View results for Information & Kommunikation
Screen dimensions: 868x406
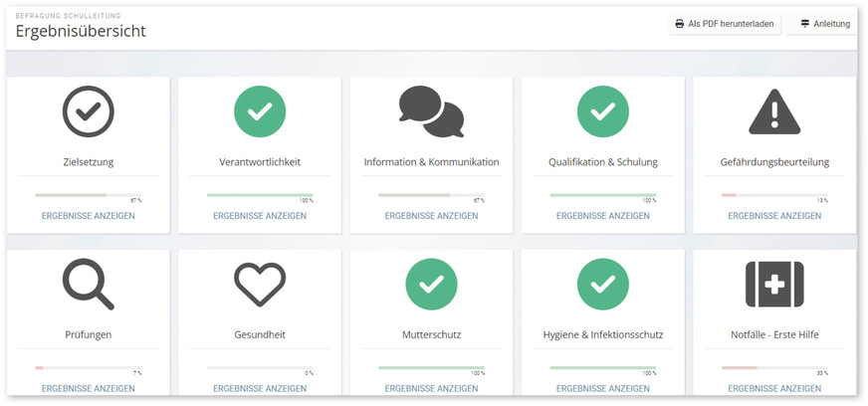click(x=431, y=215)
